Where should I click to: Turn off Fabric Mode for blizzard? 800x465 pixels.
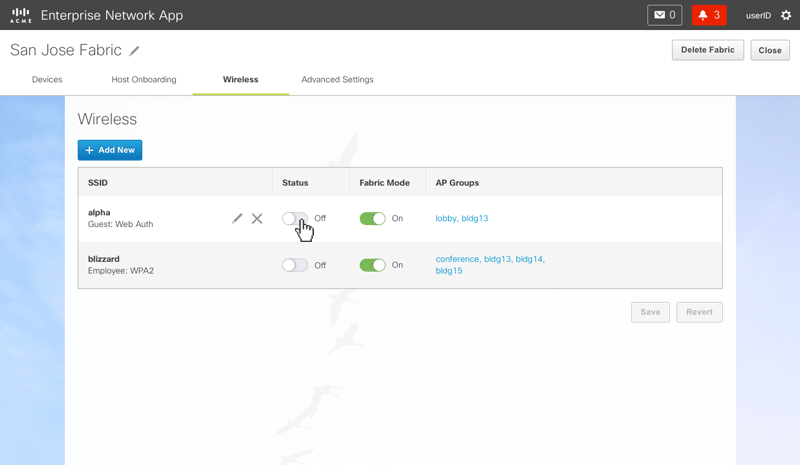coord(372,265)
